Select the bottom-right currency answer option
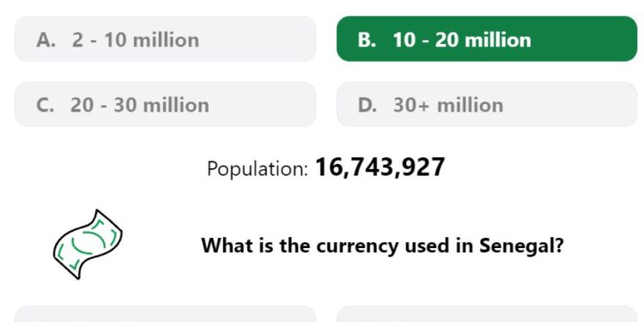 487,314
